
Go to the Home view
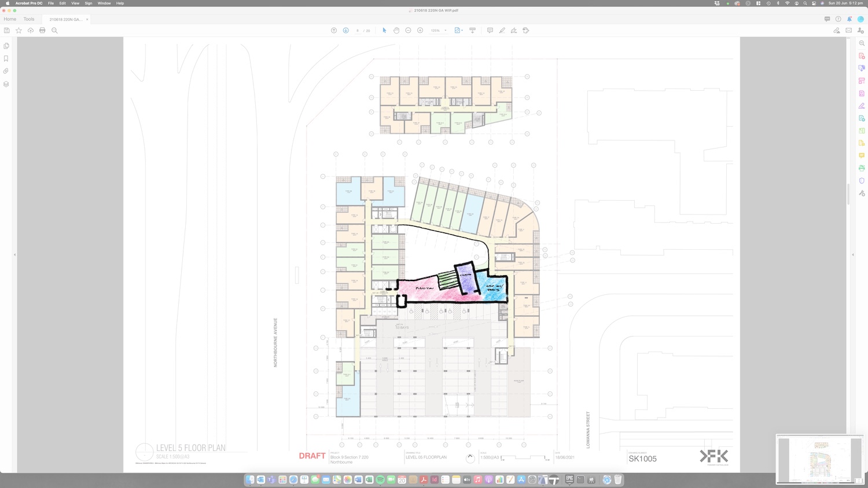10,19
